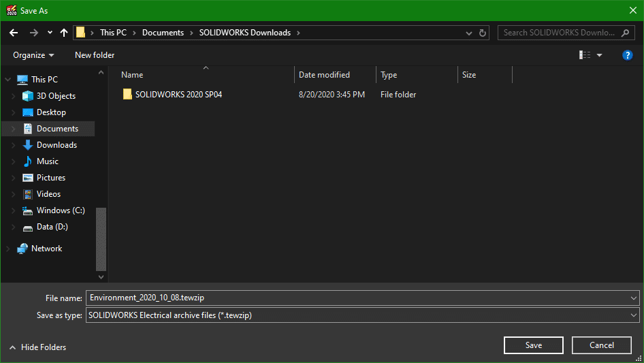Create a New folder
The width and height of the screenshot is (644, 363).
click(x=95, y=55)
